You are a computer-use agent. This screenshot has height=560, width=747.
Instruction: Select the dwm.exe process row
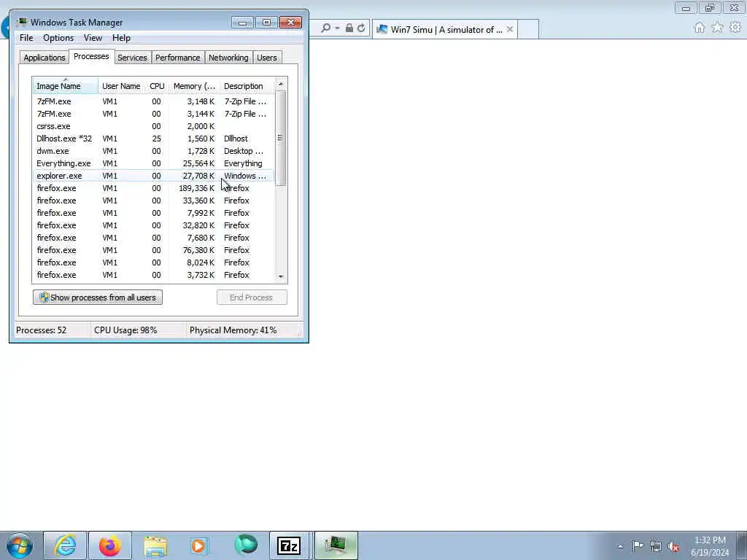click(153, 151)
